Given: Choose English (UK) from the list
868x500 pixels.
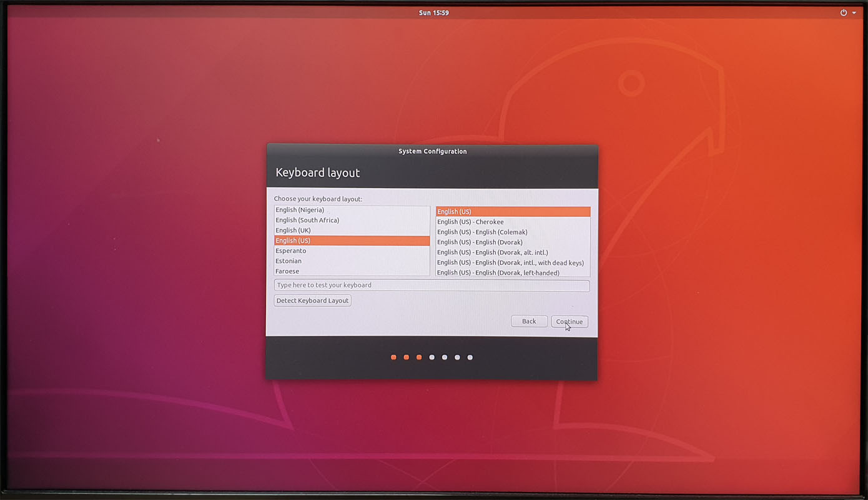Looking at the screenshot, I should (352, 231).
